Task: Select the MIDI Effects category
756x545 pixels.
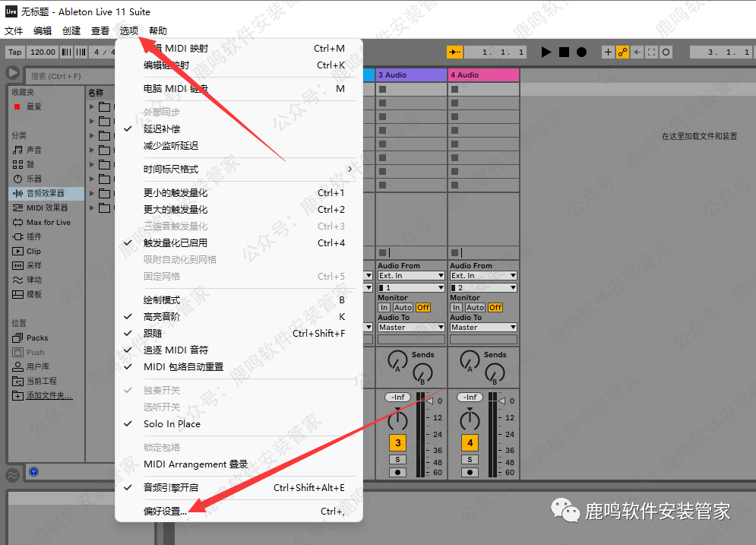Action: point(47,208)
